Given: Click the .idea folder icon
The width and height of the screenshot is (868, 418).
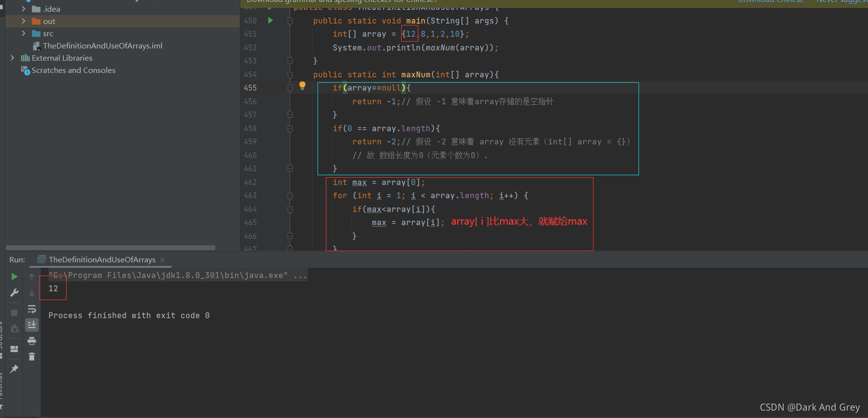Looking at the screenshot, I should point(36,9).
